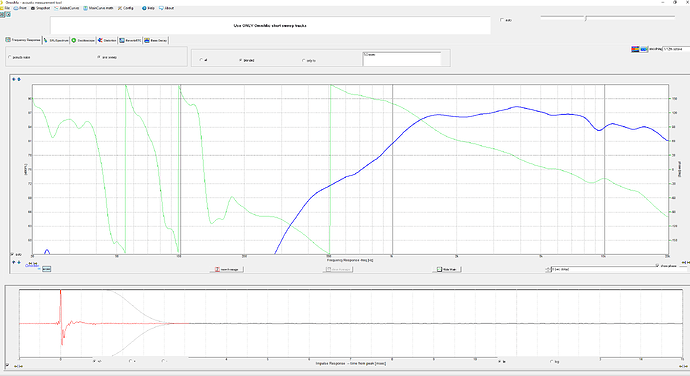This screenshot has width=690, height=376.
Task: Click the colorful spectrum icon beside smoothing
Action: [x=635, y=49]
